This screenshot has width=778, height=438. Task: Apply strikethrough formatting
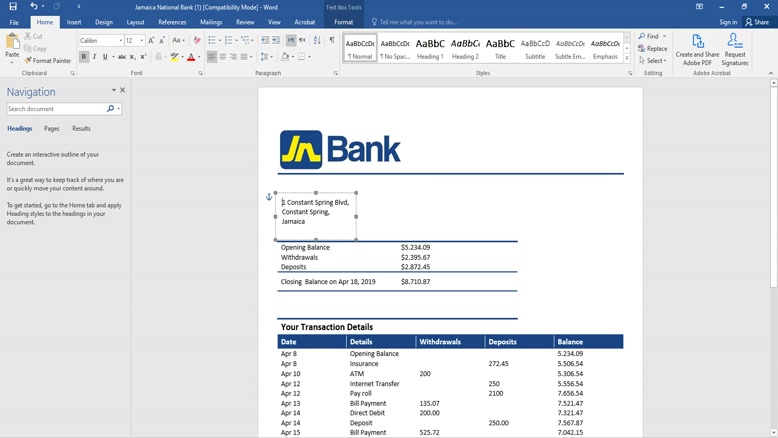[x=122, y=57]
